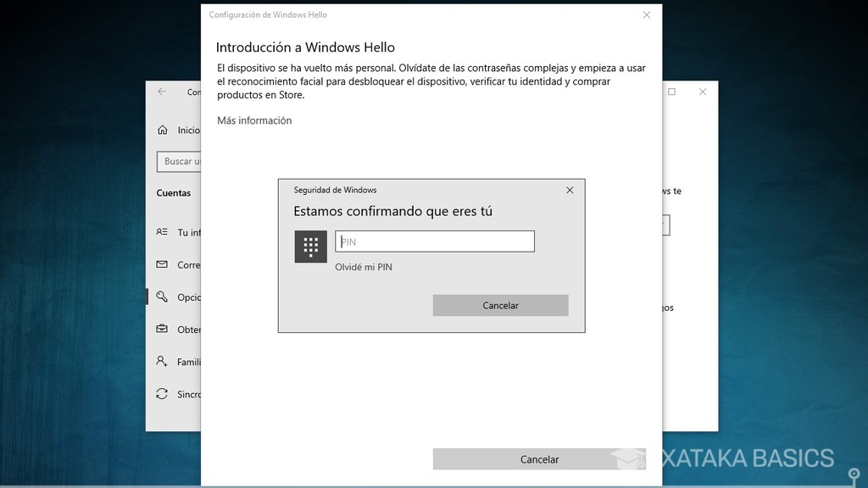Select the Cuentas sidebar section
This screenshot has width=868, height=488.
point(174,193)
